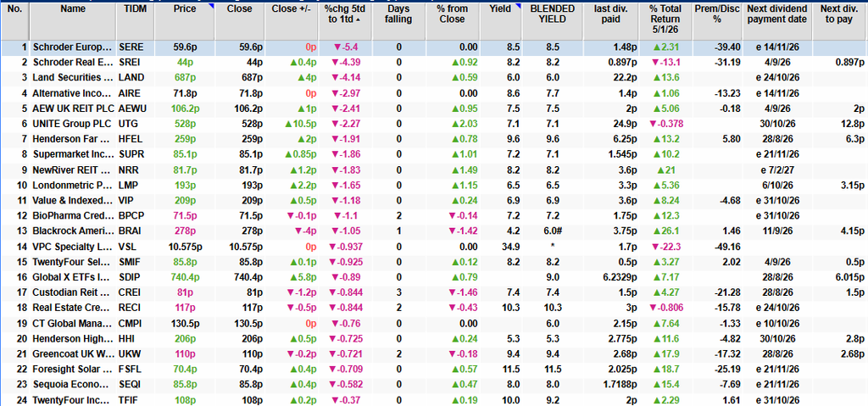
Task: Click the UTG ticker cell
Action: [x=127, y=122]
